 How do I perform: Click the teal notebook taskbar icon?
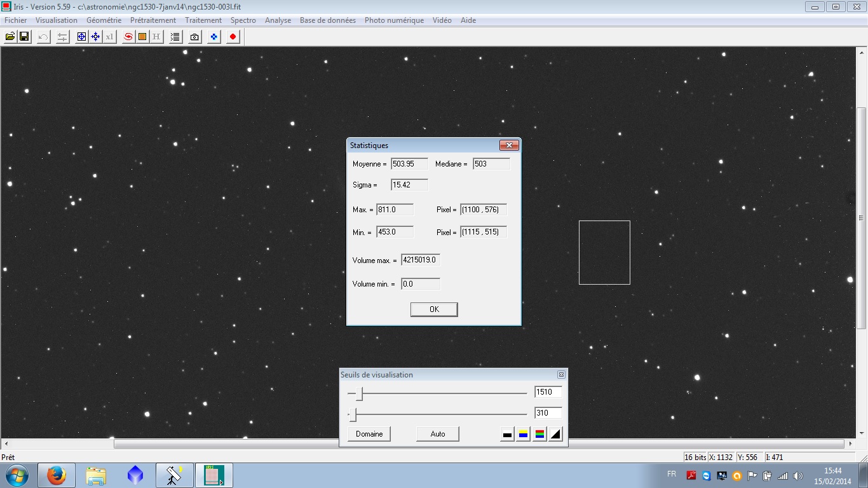pos(214,475)
